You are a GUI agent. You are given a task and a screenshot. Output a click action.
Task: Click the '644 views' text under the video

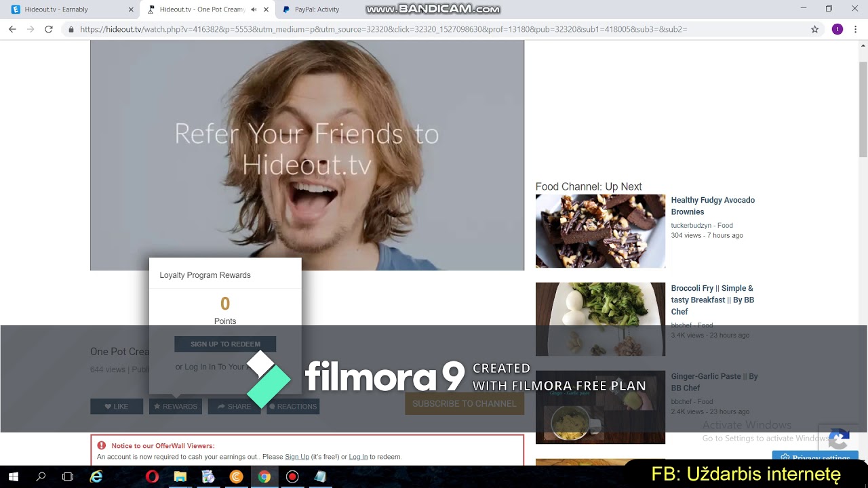[108, 369]
